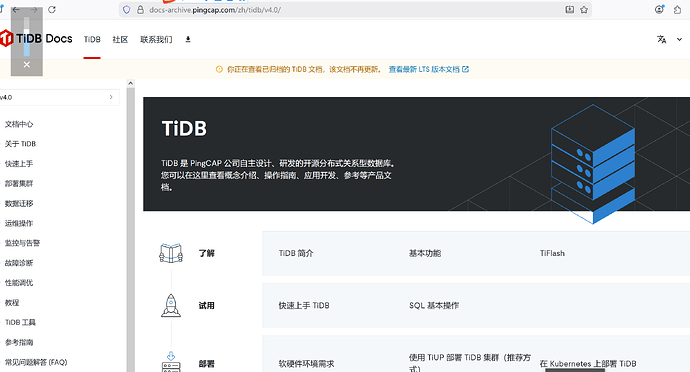Open the TiFlash link
Viewport: 690px width, 372px height.
[x=552, y=253]
